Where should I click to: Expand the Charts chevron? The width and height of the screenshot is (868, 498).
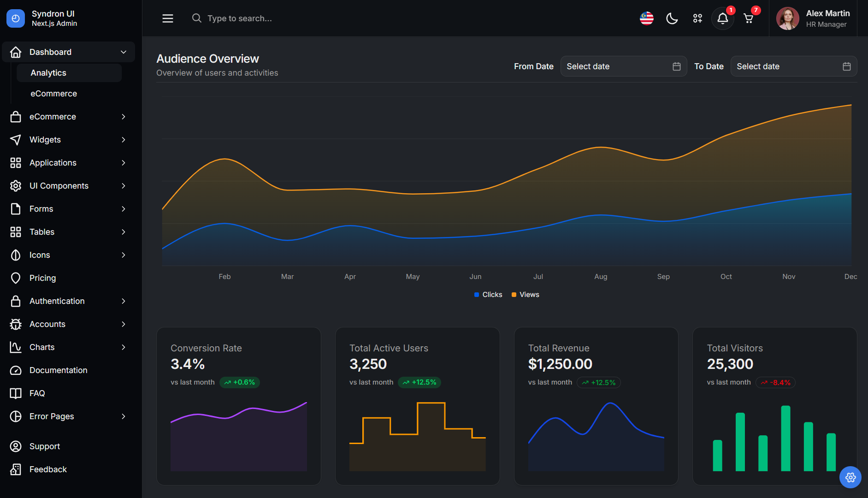coord(124,347)
